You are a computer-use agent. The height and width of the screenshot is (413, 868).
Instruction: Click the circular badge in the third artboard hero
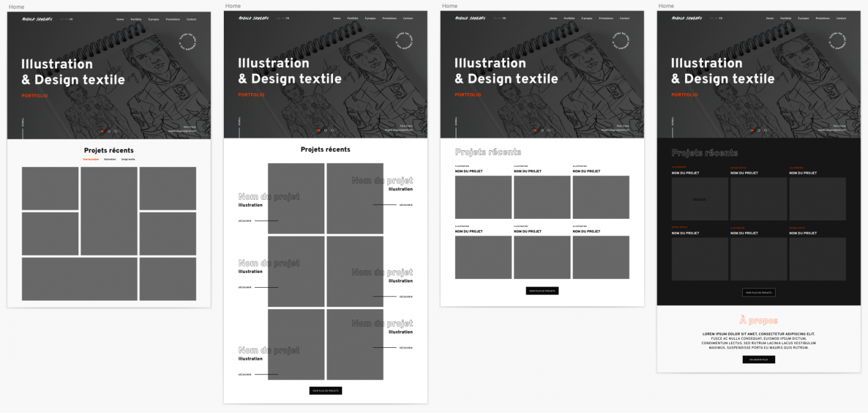[621, 41]
